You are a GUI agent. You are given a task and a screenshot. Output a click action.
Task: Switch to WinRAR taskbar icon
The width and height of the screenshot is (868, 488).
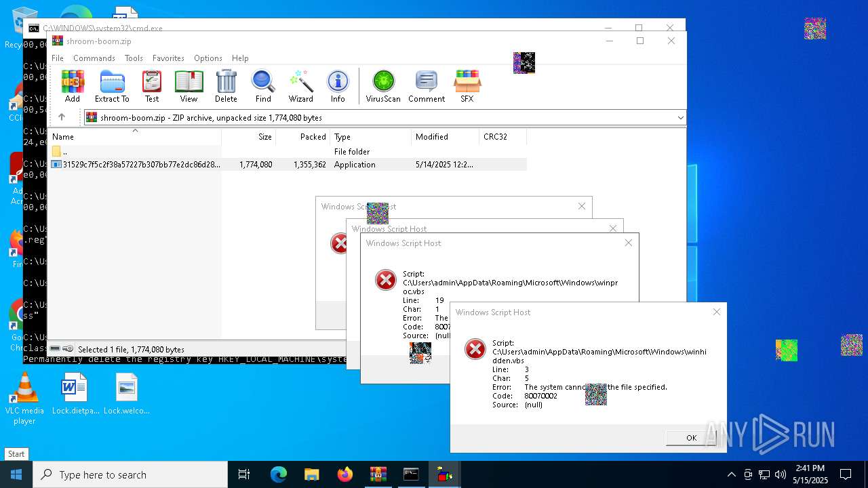tap(378, 474)
